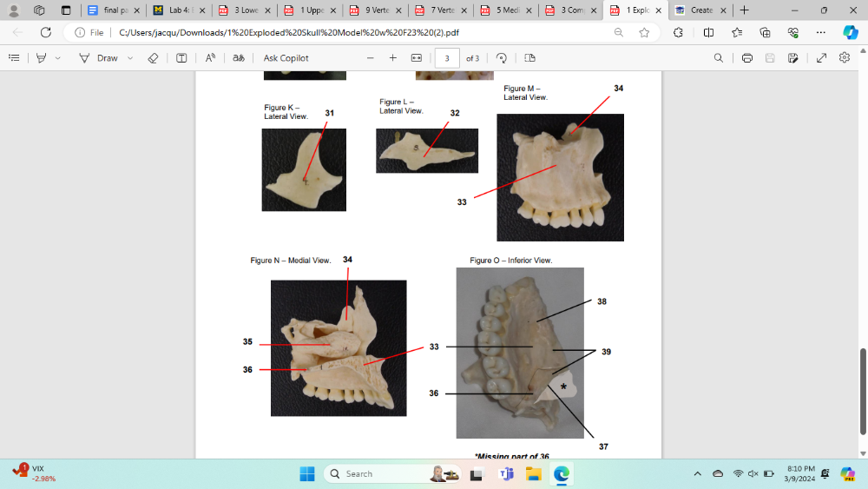Select the Erase tool in PDF toolbar

(153, 58)
